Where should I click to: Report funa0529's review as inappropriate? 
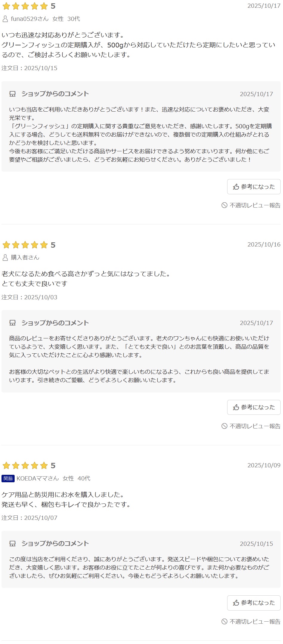tap(251, 205)
